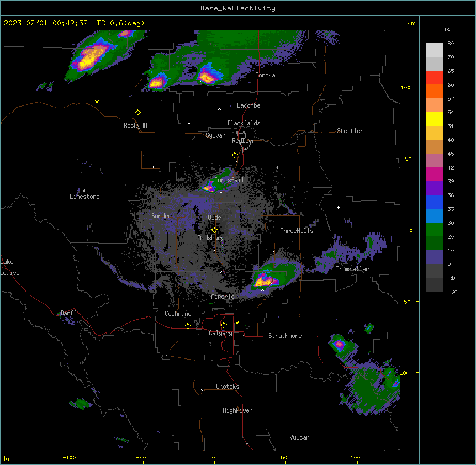Click the Cochrane city label

[178, 314]
